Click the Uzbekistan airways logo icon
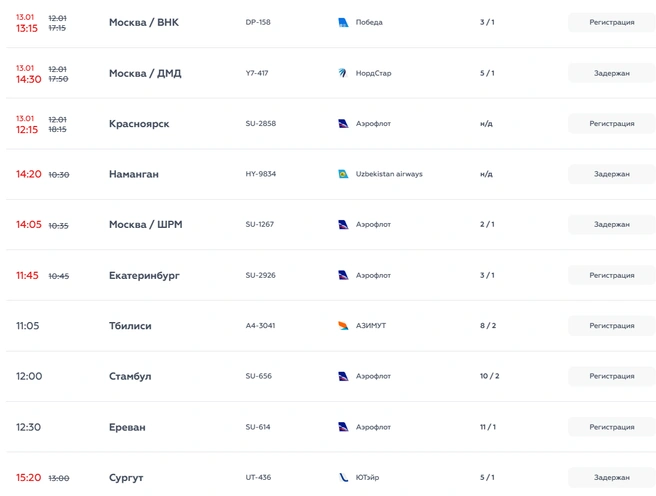The height and width of the screenshot is (496, 656). (x=343, y=174)
